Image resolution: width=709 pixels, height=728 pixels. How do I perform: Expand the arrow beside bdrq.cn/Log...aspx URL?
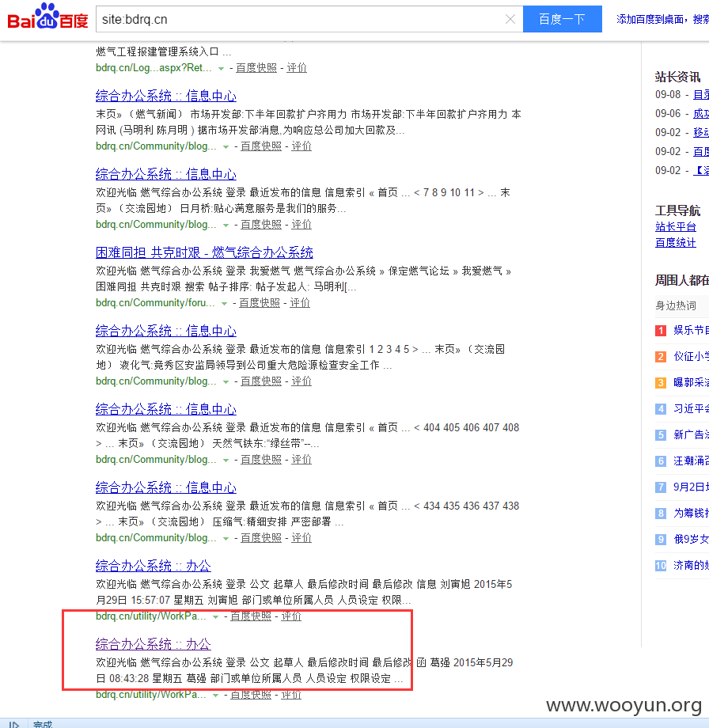(221, 69)
